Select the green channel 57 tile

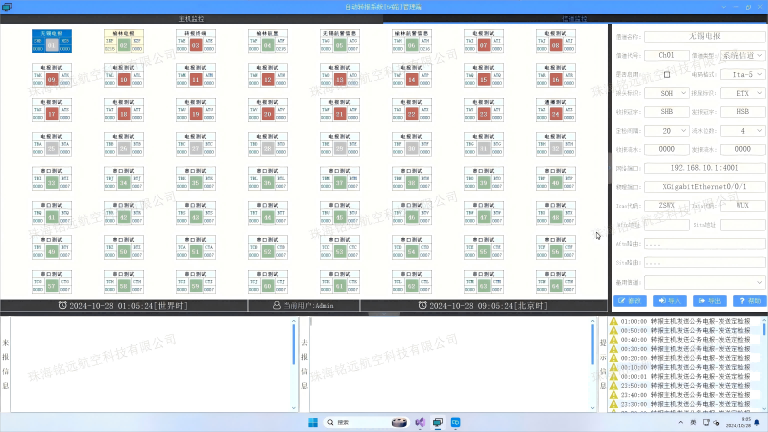(52, 282)
